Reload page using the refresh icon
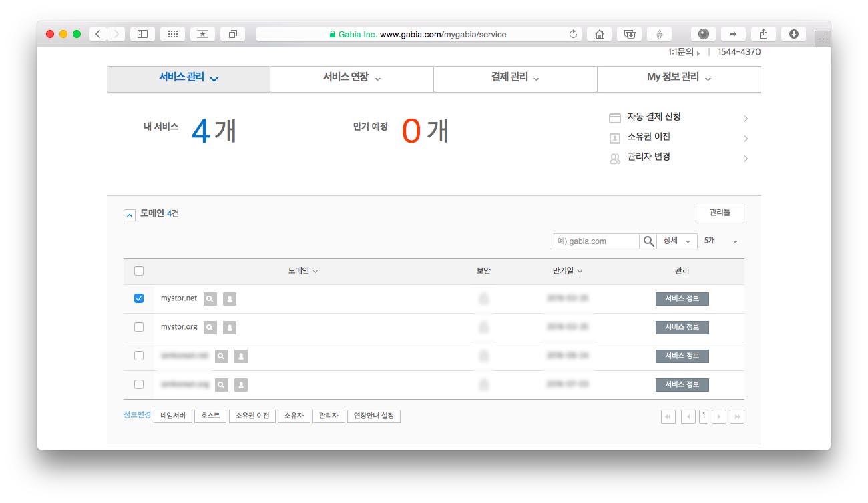 click(573, 34)
